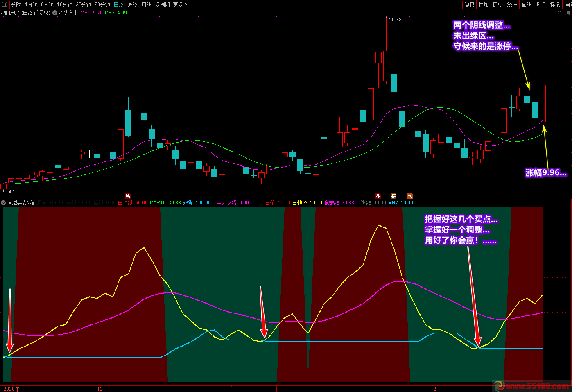Click the diamond marker icon at top-right

point(560,13)
